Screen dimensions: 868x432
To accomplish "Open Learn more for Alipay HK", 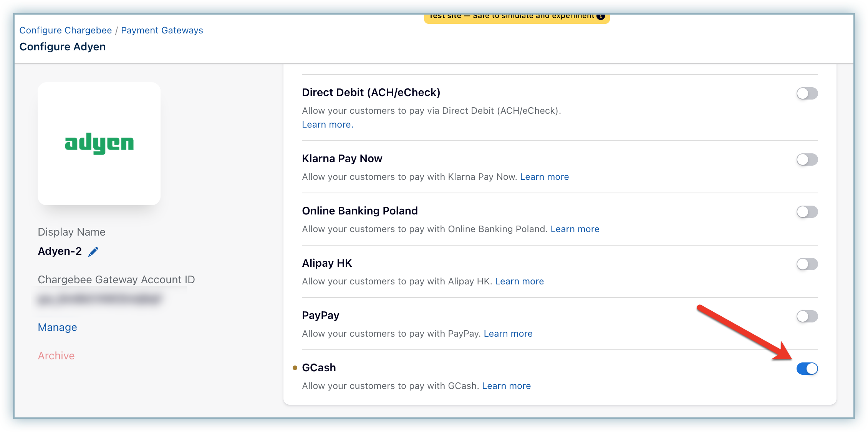I will pyautogui.click(x=519, y=281).
